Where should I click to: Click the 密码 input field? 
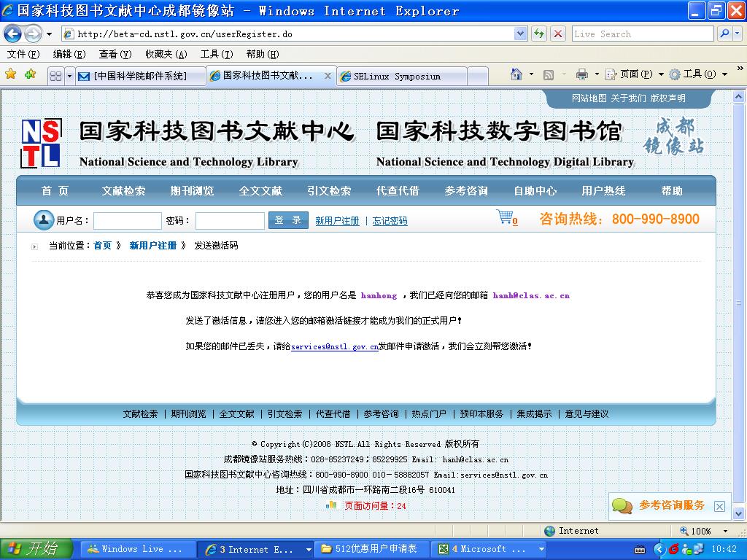(x=230, y=220)
